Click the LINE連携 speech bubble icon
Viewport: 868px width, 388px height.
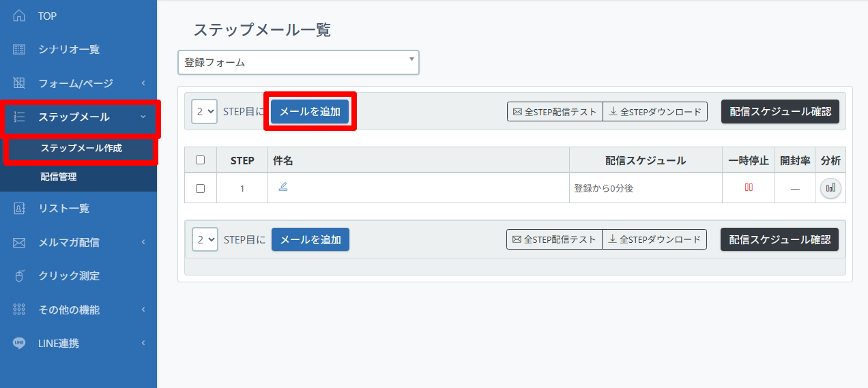19,343
